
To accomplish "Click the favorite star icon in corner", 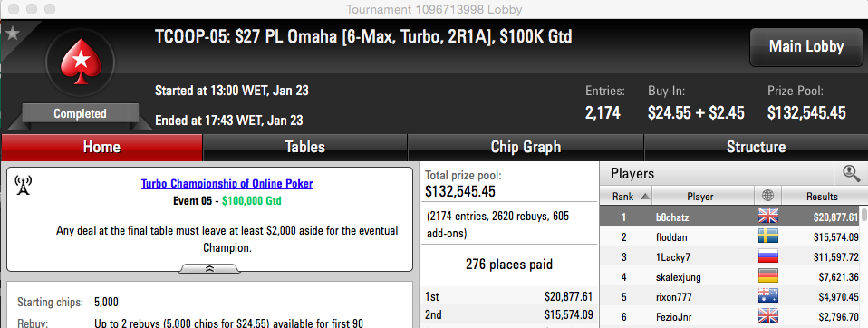I will tap(12, 34).
